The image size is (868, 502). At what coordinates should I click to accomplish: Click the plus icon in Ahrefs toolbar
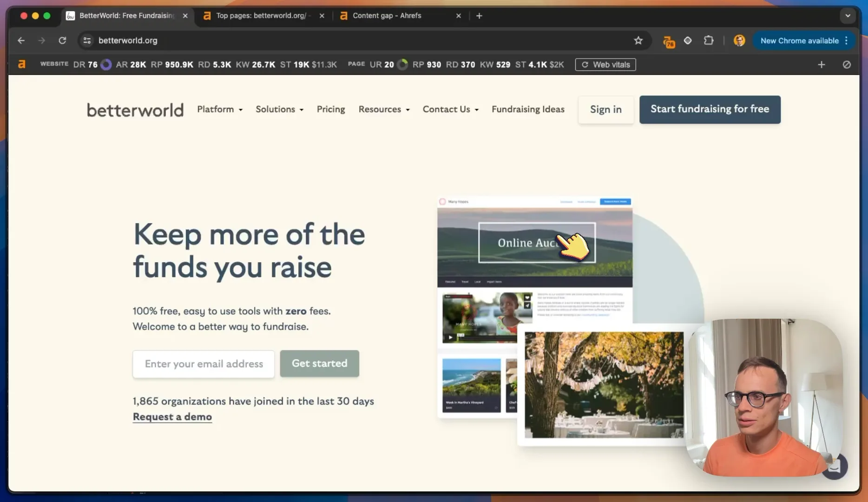pyautogui.click(x=822, y=65)
